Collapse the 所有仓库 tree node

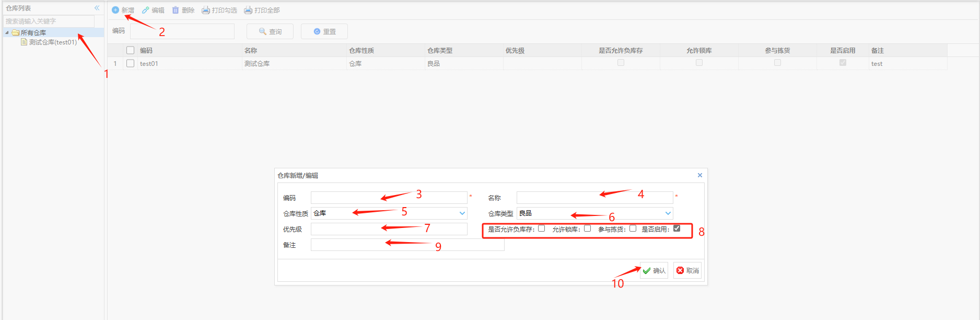pos(7,32)
